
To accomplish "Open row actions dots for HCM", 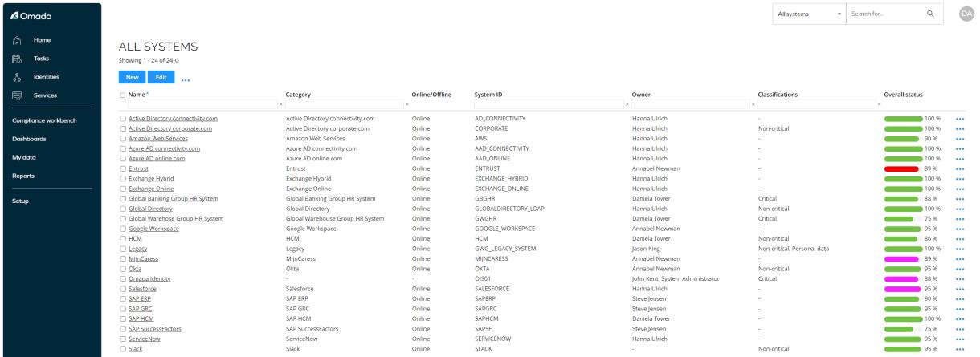I will 960,238.
